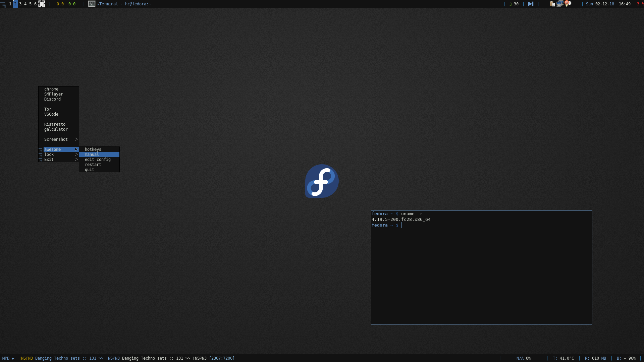
Task: Skip to next track playback button
Action: pos(531,4)
